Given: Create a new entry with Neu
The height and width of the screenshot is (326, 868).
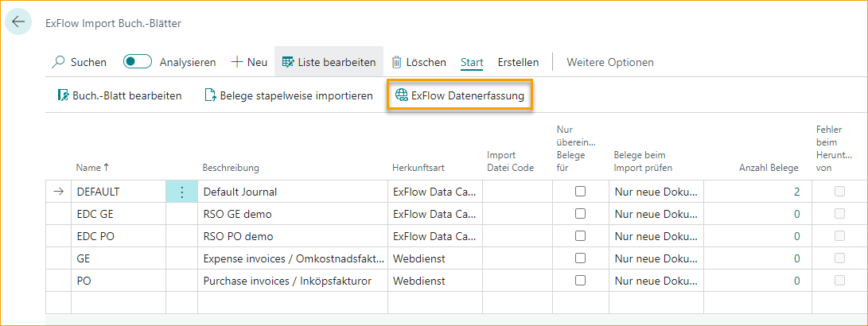Looking at the screenshot, I should click(249, 62).
